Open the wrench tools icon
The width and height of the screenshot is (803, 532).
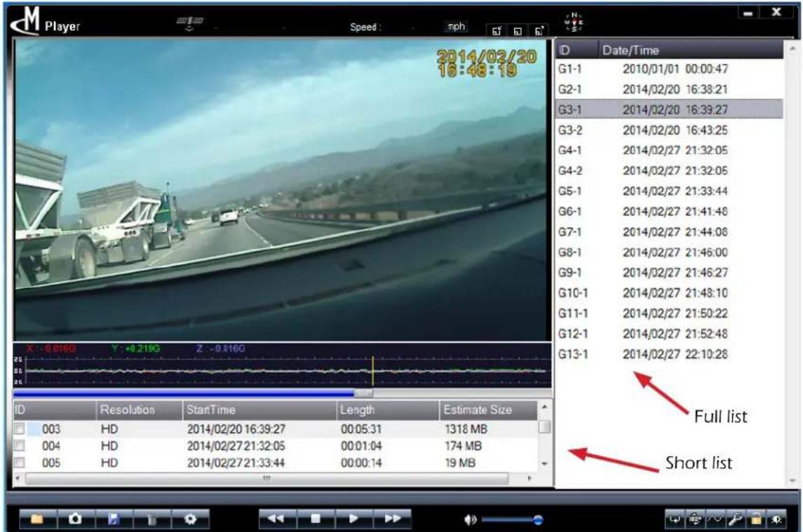736,519
